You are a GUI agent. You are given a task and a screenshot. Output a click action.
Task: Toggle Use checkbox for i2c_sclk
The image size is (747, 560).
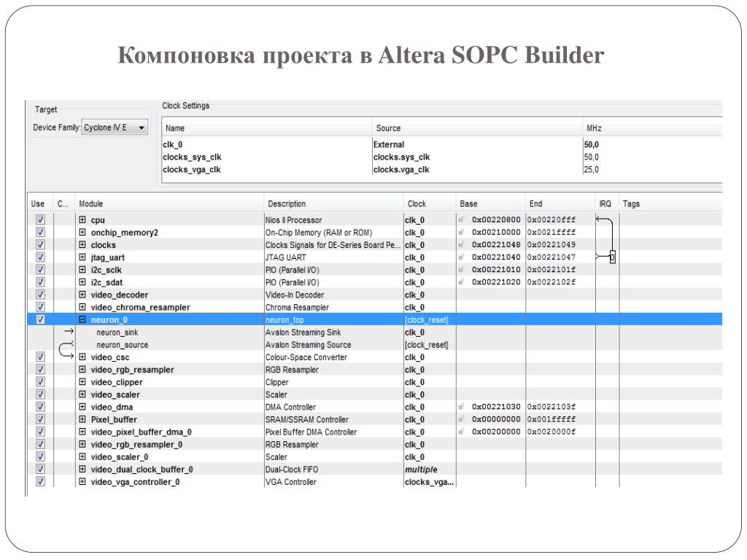(x=41, y=270)
